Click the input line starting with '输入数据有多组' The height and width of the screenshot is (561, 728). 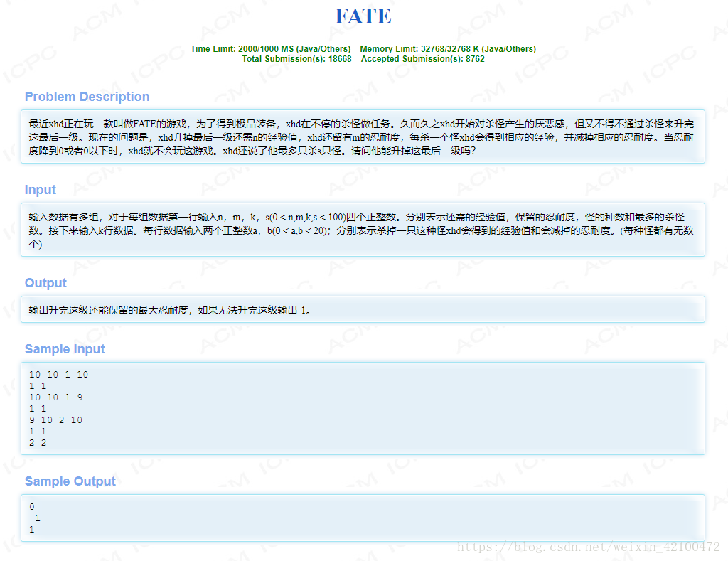click(x=357, y=217)
